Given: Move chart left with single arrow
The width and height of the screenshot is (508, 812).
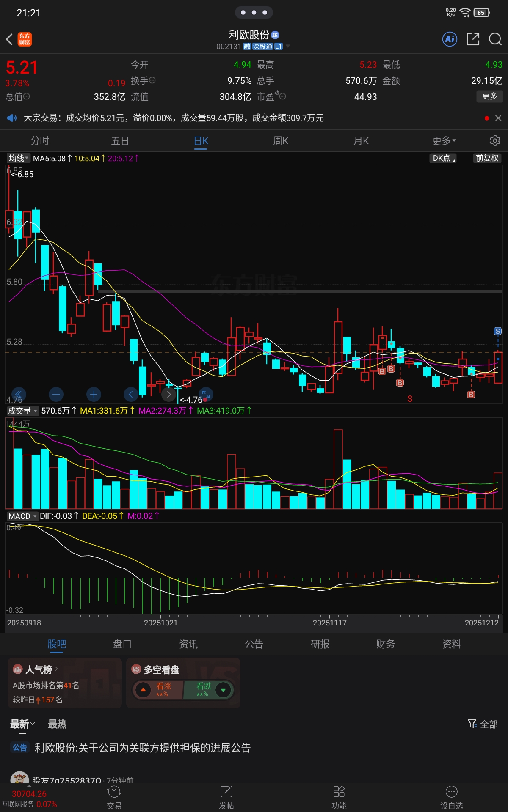Looking at the screenshot, I should tap(131, 395).
